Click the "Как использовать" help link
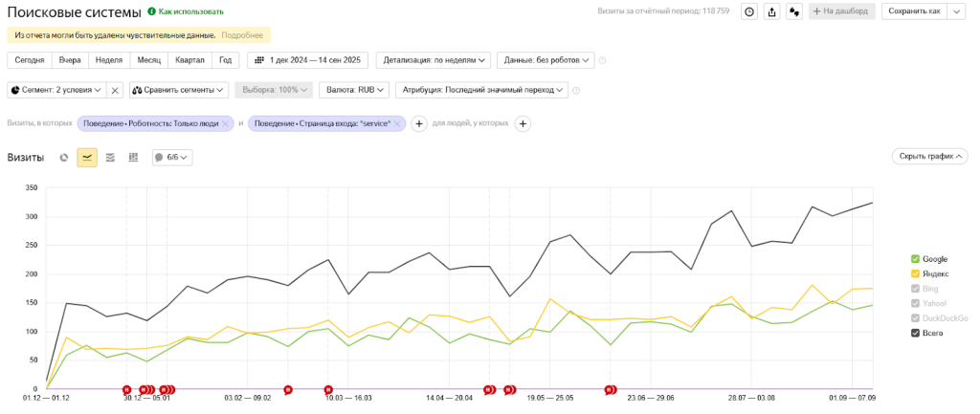This screenshot has width=980, height=414. (186, 11)
